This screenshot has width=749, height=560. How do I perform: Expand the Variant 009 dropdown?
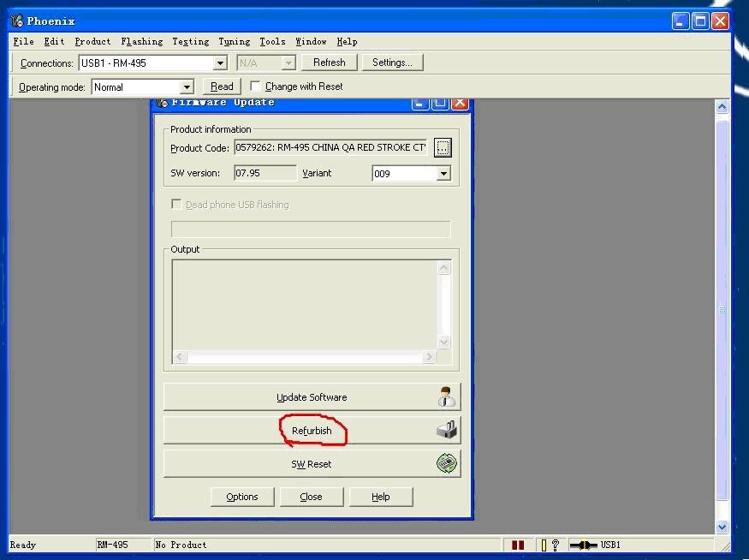point(443,174)
